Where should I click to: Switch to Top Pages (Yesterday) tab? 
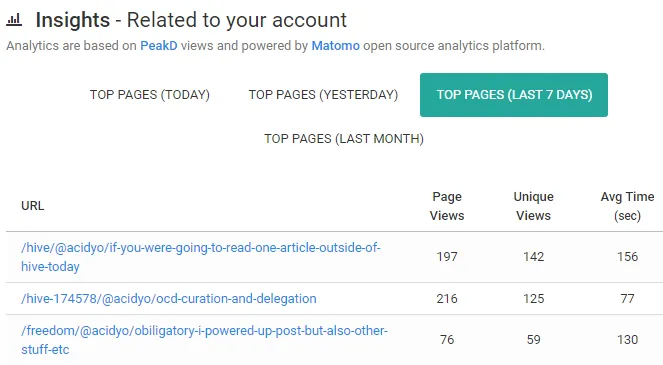tap(323, 95)
